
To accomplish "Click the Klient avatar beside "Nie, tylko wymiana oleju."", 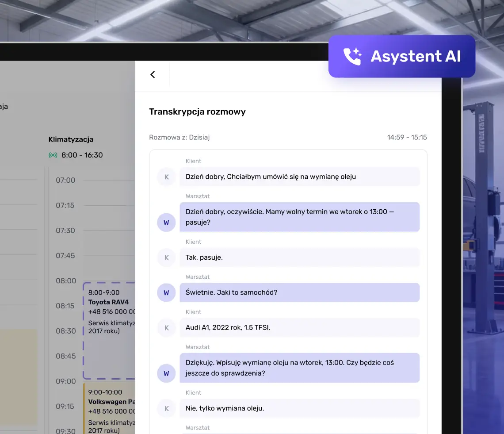I will [x=166, y=408].
